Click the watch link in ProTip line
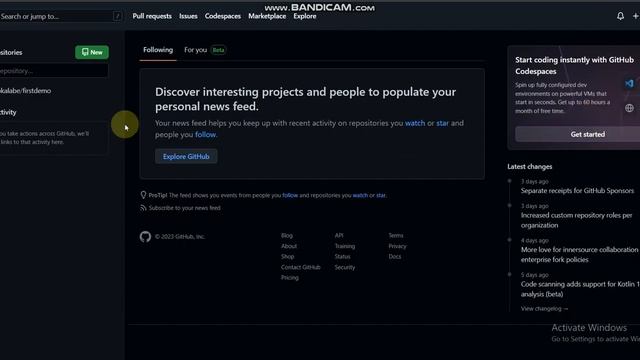The width and height of the screenshot is (640, 360). (x=360, y=196)
